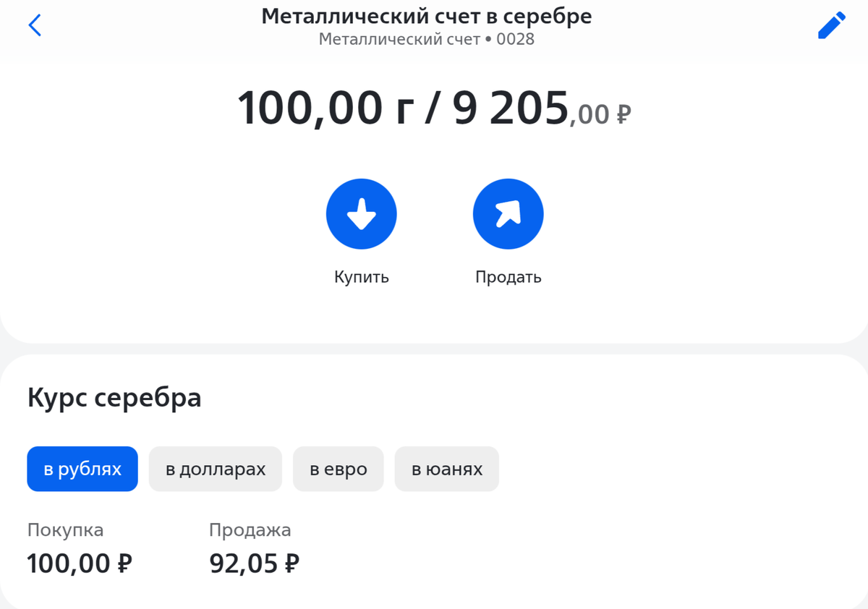Click the back arrow at top left
868x609 pixels.
point(35,25)
